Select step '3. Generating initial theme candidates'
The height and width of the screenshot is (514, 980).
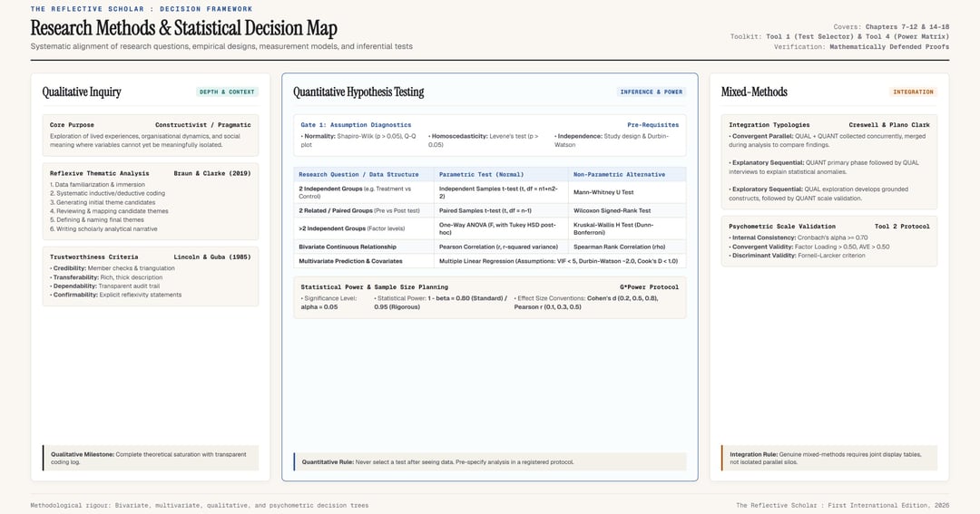point(103,202)
